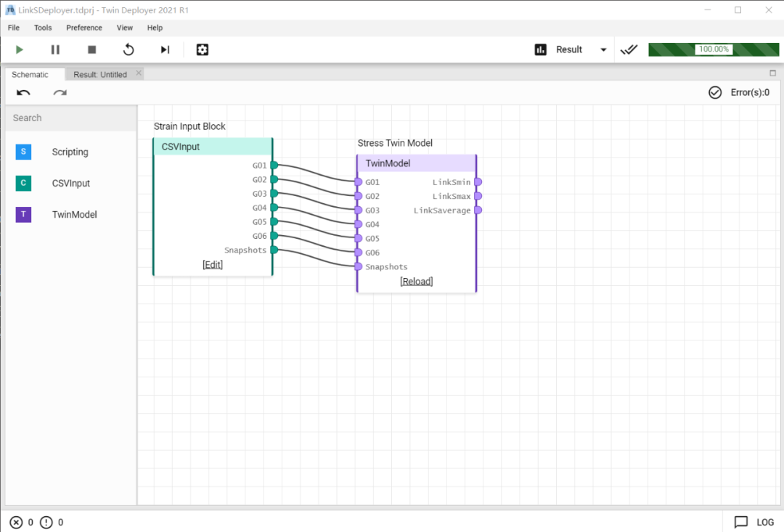Stop the simulation
Viewport: 784px width, 532px height.
point(92,49)
